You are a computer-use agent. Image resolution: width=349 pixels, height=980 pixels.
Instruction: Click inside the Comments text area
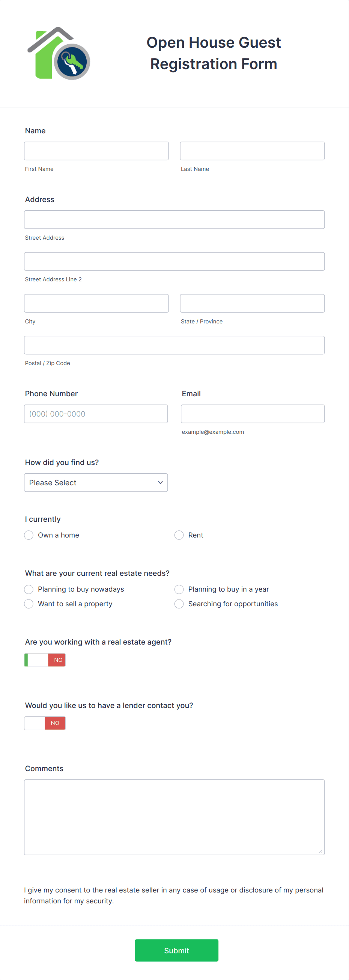(x=174, y=817)
